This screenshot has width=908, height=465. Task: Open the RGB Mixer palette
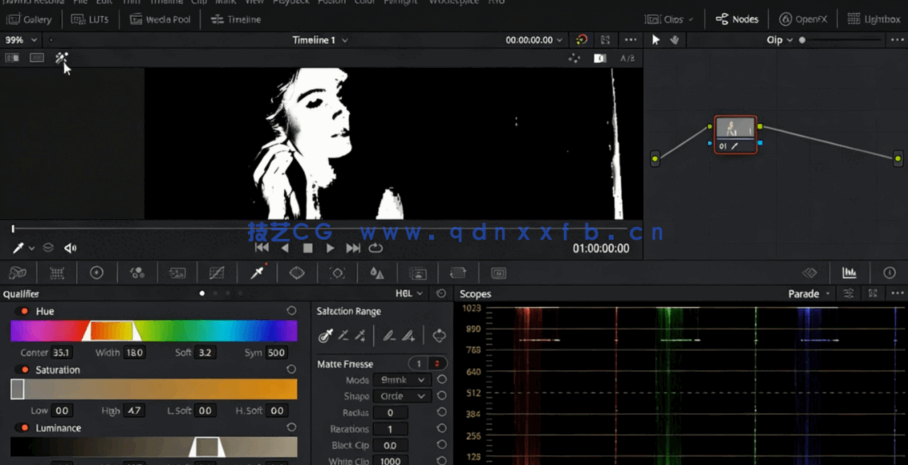coord(137,273)
